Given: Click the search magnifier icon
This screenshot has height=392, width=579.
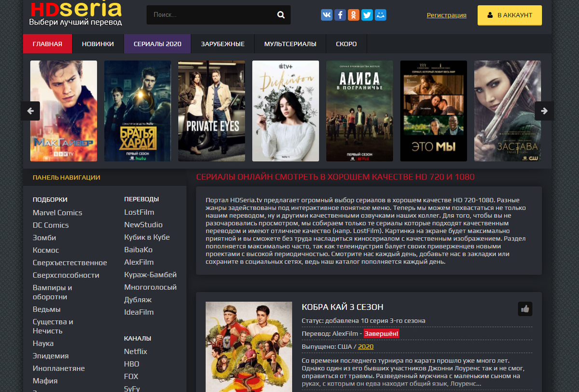Looking at the screenshot, I should pyautogui.click(x=281, y=15).
